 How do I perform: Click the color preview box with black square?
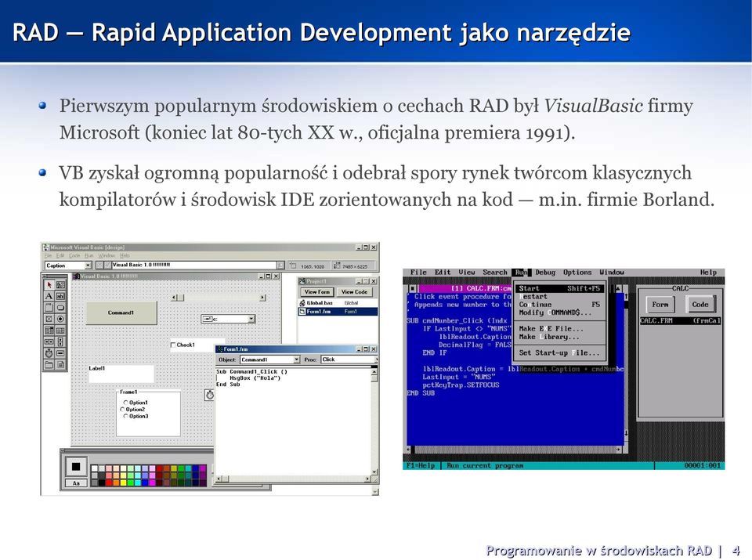coord(76,467)
